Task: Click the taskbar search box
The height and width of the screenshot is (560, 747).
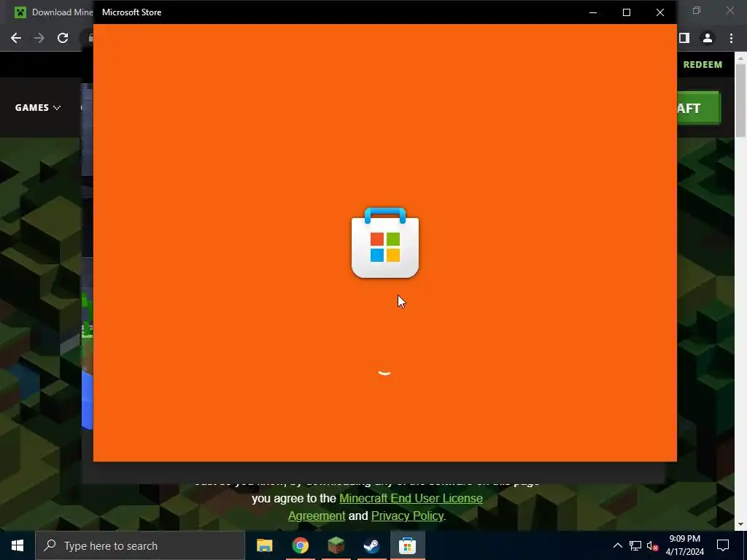Action: click(140, 545)
